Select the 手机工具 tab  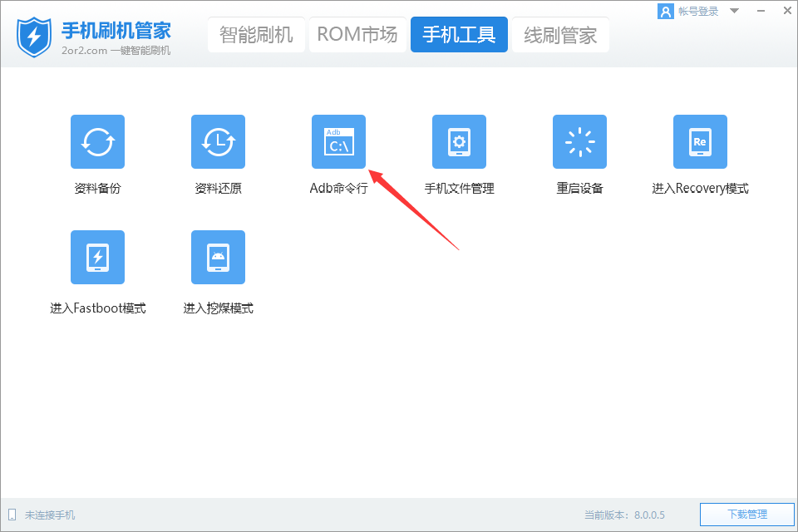pos(459,35)
